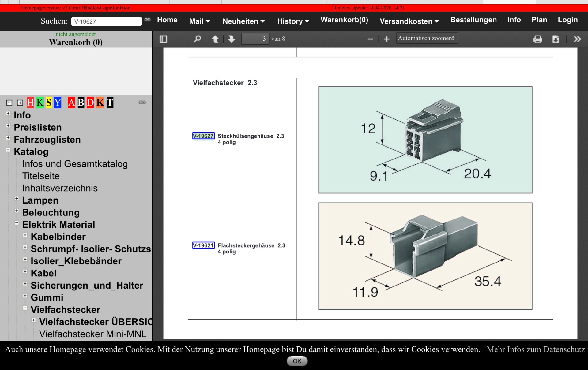Open the Neuheiten menu

click(243, 21)
